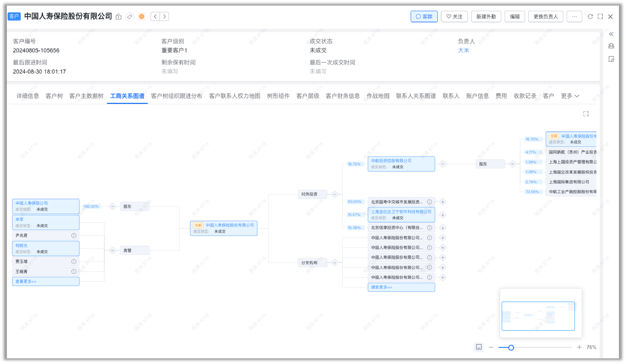Screen dimensions: 626x364
Task: Click 更换负责人 button
Action: pos(546,17)
